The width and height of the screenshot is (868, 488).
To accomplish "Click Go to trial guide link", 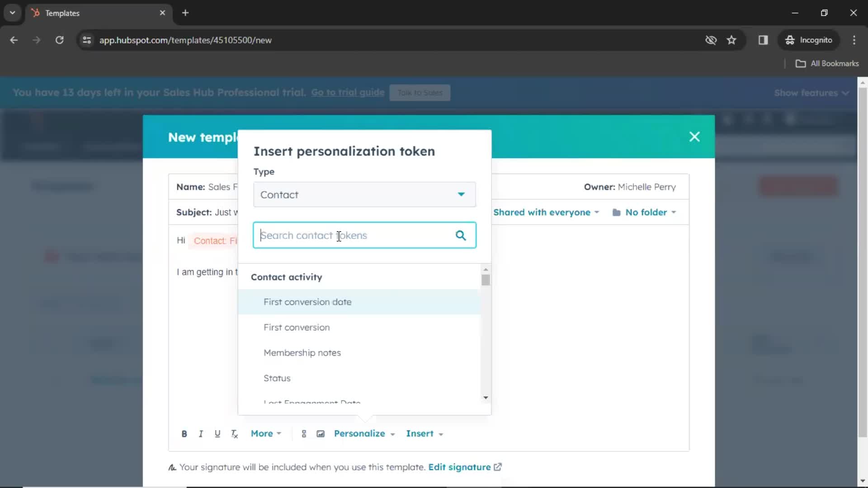I will click(348, 92).
